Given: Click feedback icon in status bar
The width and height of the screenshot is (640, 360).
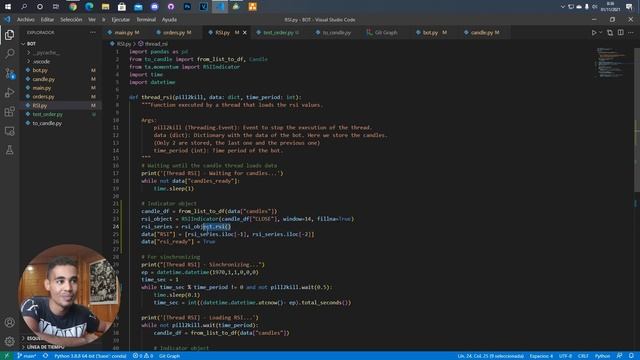Looking at the screenshot, I should [x=619, y=356].
